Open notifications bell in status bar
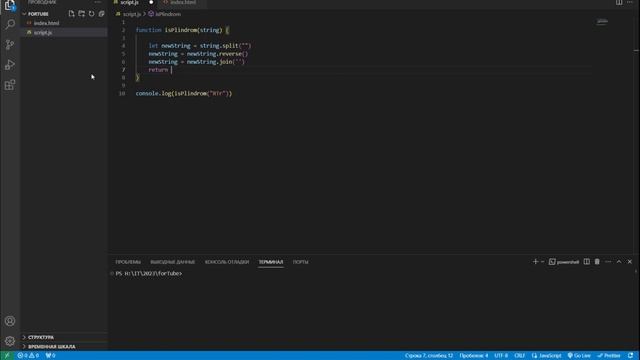 [631, 356]
